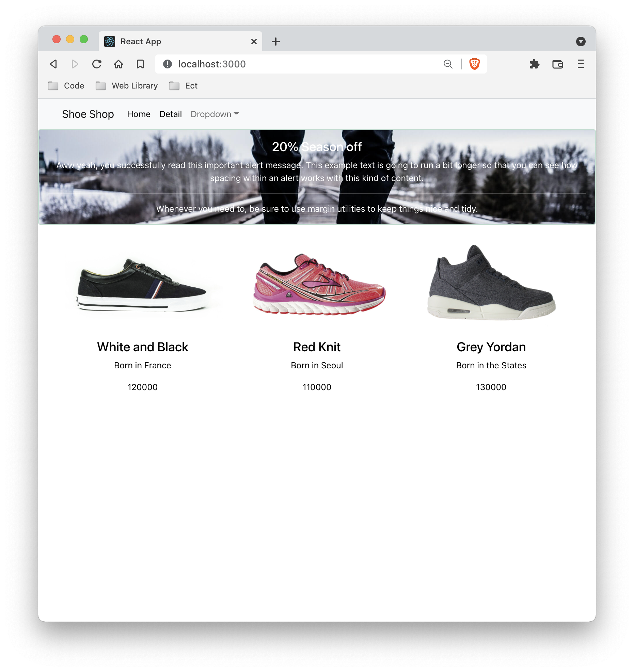Open the Web Library bookmarks folder
634x672 pixels.
pyautogui.click(x=127, y=86)
